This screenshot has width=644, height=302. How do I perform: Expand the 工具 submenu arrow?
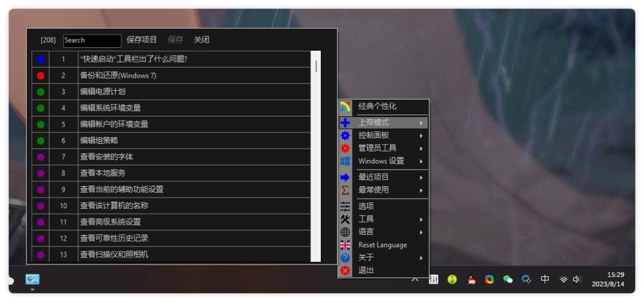point(422,220)
